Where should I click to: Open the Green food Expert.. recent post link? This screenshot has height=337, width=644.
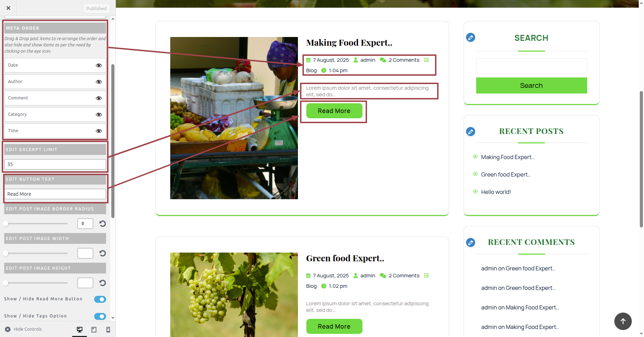pyautogui.click(x=506, y=174)
